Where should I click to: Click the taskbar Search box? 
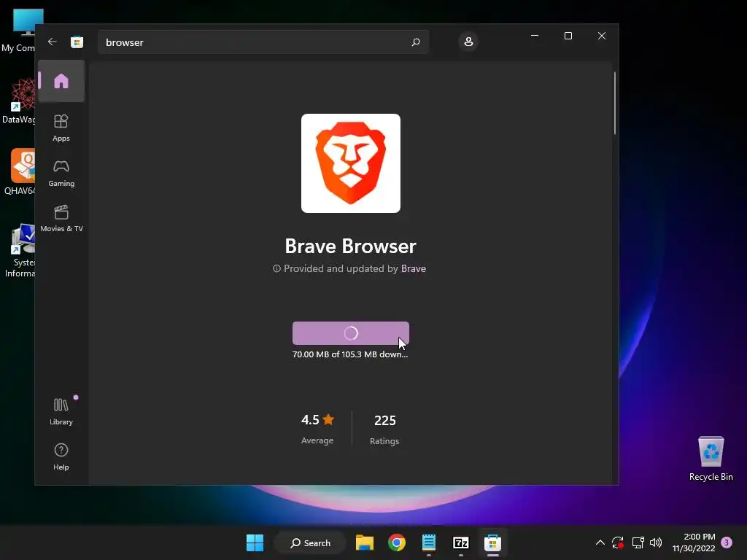(310, 542)
